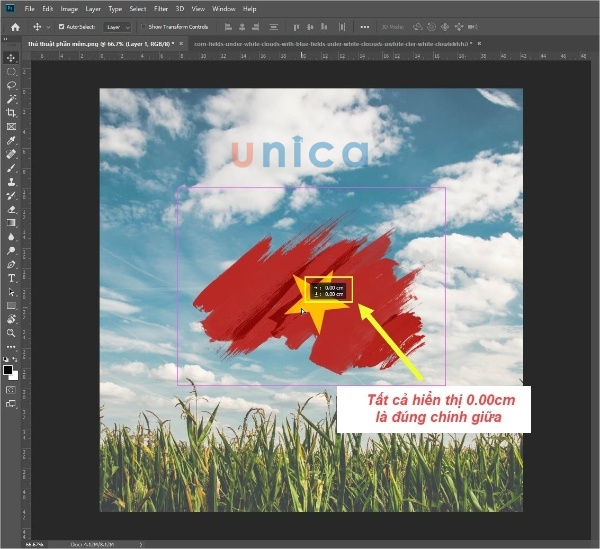Image resolution: width=600 pixels, height=549 pixels.
Task: Open the Edit Toolbar three-dots button
Action: pyautogui.click(x=11, y=347)
